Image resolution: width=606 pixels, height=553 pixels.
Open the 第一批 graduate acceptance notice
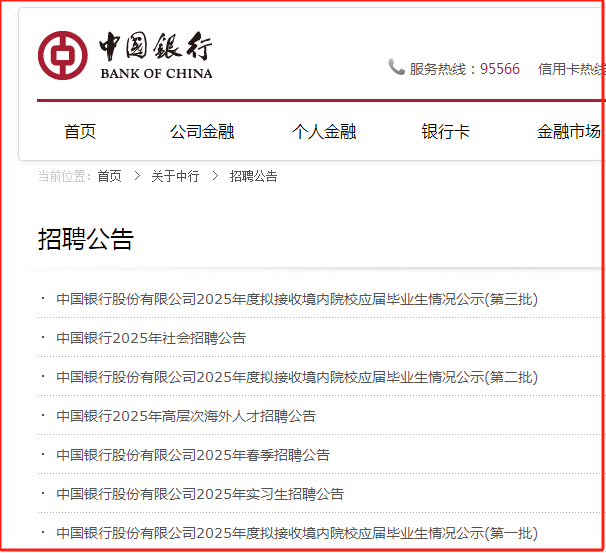click(x=297, y=533)
